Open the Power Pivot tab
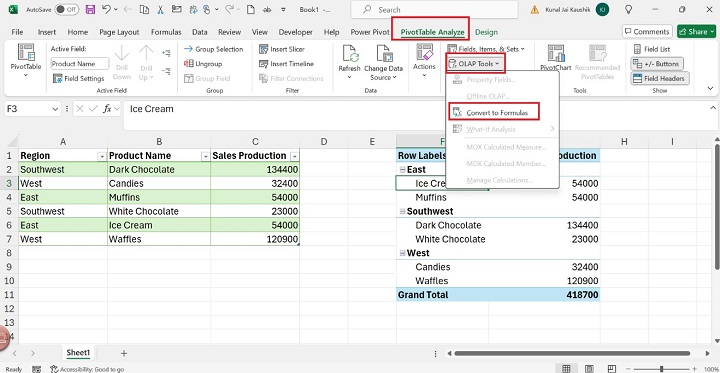Image resolution: width=720 pixels, height=373 pixels. coord(370,32)
